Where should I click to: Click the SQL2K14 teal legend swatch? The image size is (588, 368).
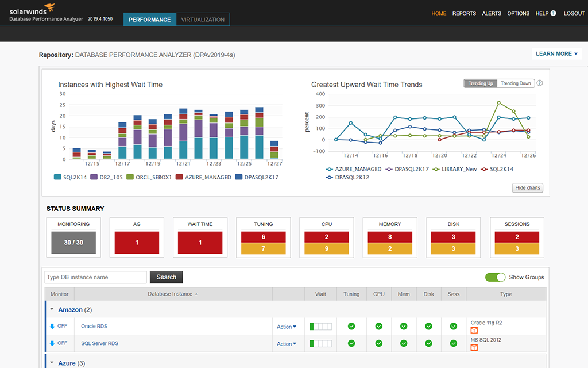(x=57, y=177)
